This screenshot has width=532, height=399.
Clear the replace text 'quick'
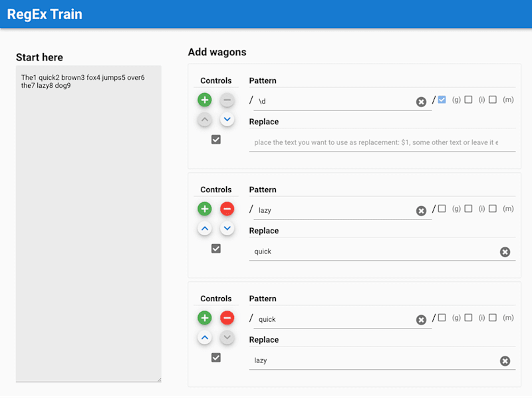click(x=505, y=252)
